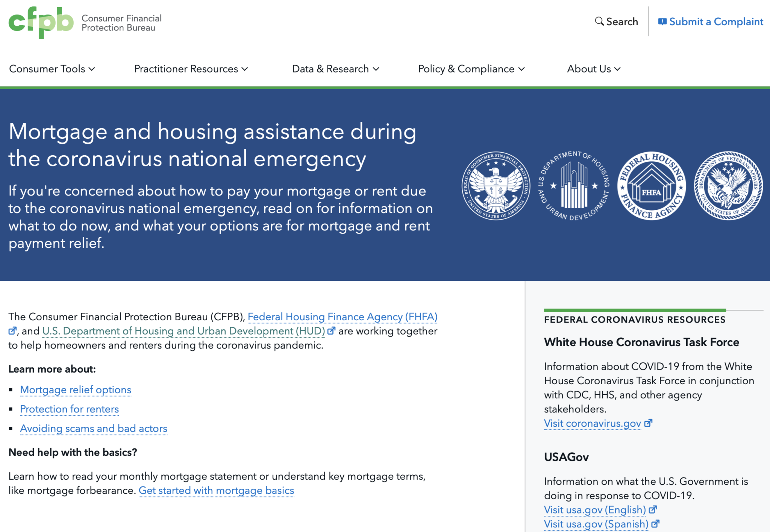Image resolution: width=770 pixels, height=532 pixels.
Task: Open the Mortgage relief options link
Action: click(x=76, y=390)
